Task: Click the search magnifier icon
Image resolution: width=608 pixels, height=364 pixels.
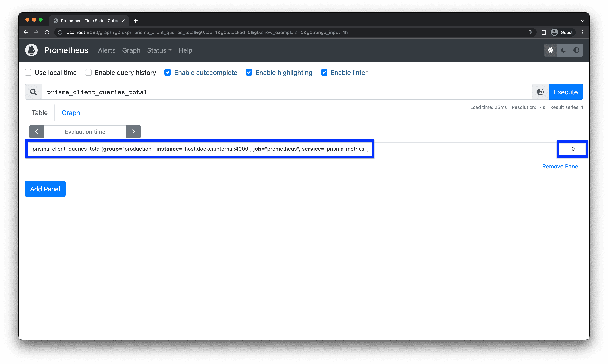Action: coord(33,92)
